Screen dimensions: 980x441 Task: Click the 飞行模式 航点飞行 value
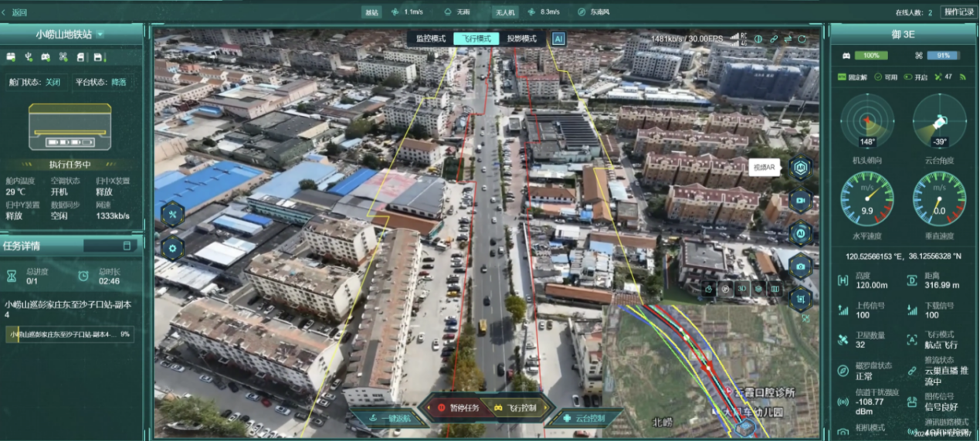[x=941, y=344]
